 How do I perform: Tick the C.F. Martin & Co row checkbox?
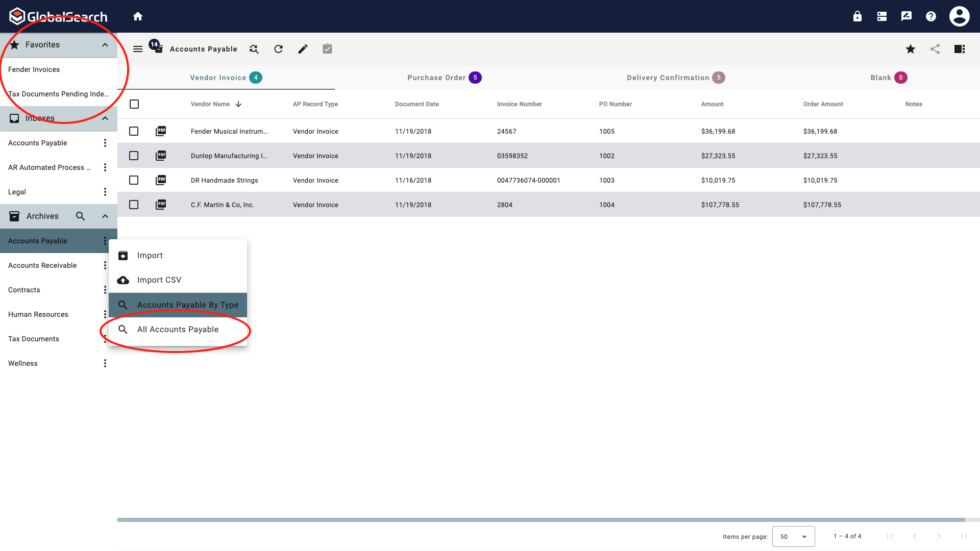134,205
